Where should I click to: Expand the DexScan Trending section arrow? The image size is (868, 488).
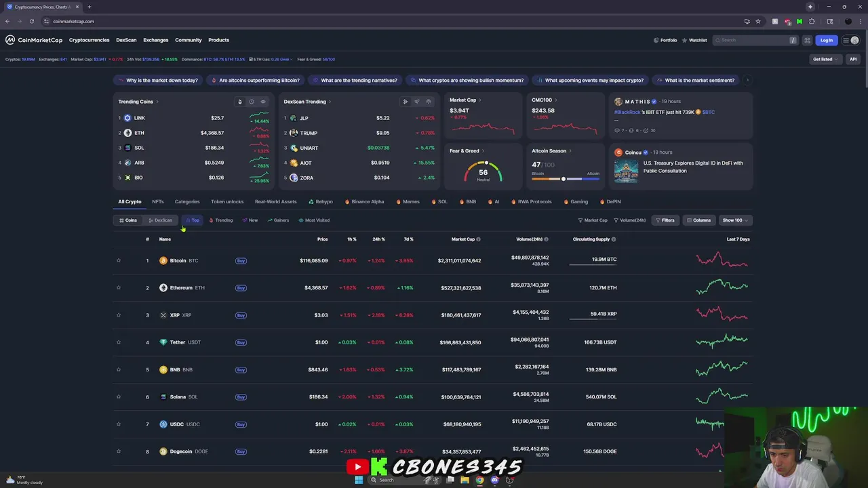click(331, 102)
